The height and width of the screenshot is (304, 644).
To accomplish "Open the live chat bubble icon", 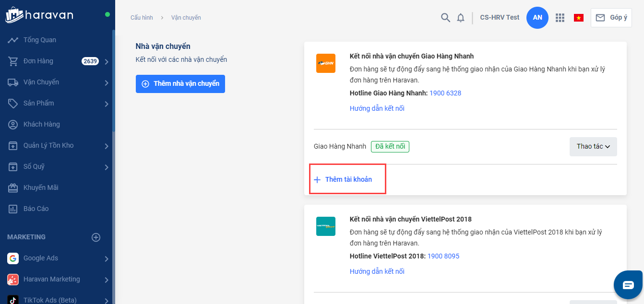I will tap(628, 285).
